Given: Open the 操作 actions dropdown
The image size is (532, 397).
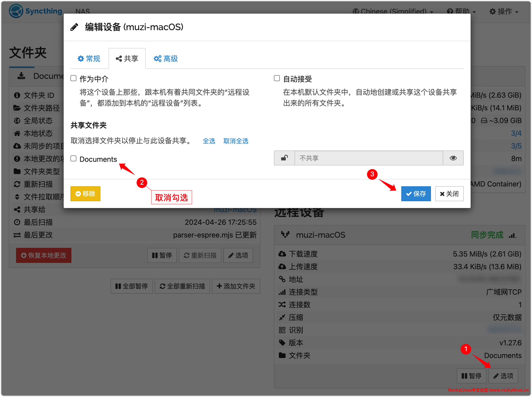Looking at the screenshot, I should 504,11.
